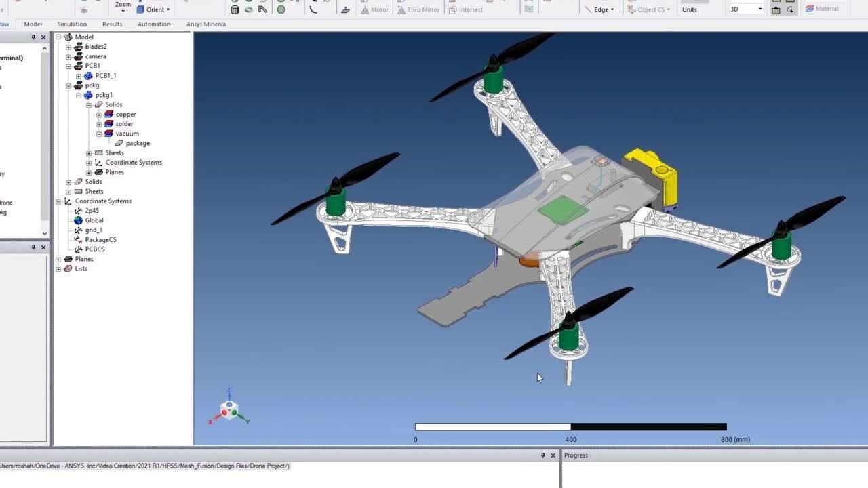Expand the Lists tree node
The width and height of the screenshot is (868, 488).
click(58, 268)
